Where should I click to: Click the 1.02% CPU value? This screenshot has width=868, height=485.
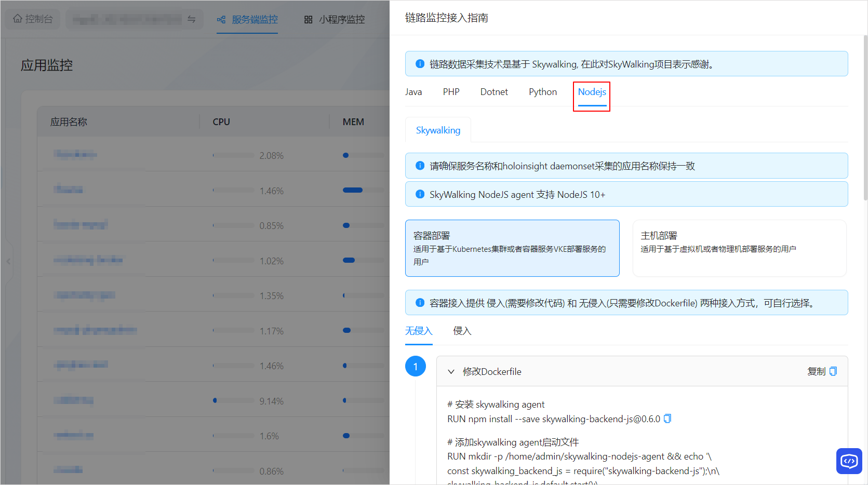(272, 261)
